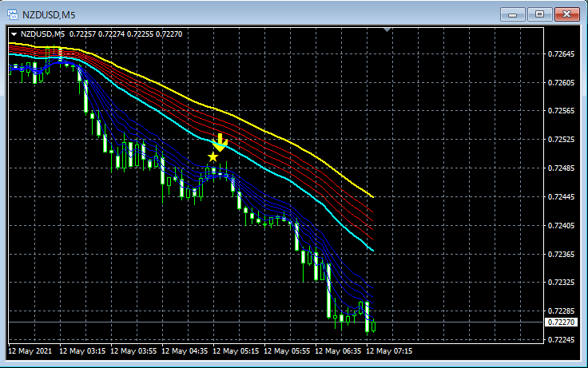Select the last candle at current price
Viewport: 588px width, 368px height.
click(374, 326)
